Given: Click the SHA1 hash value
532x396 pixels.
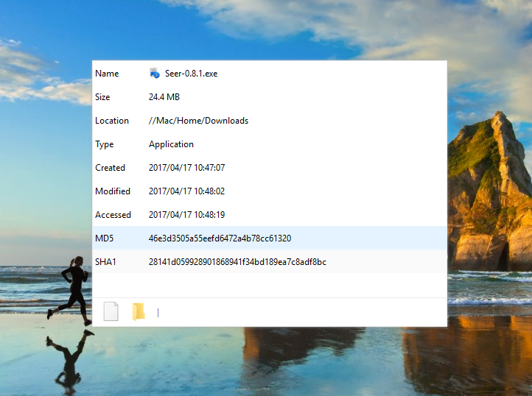Looking at the screenshot, I should tap(237, 262).
